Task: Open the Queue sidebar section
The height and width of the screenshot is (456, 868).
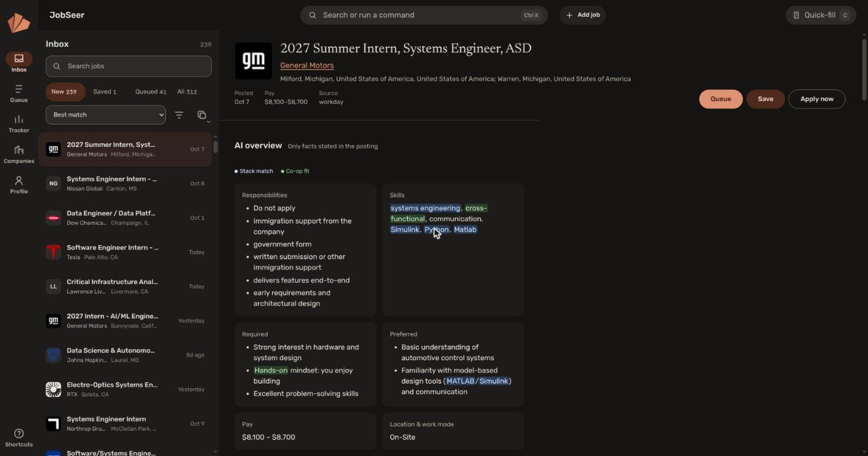Action: [19, 93]
